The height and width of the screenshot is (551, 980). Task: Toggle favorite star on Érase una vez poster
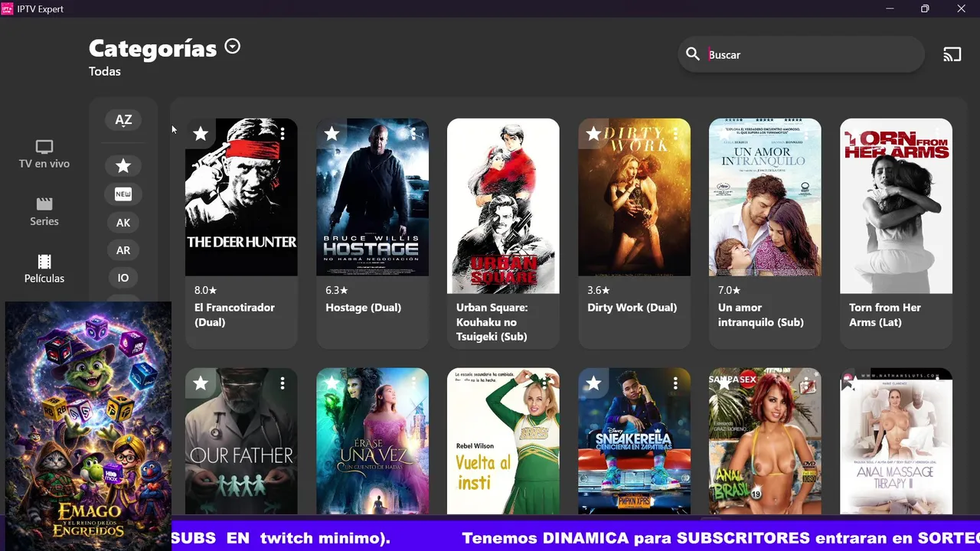[x=332, y=383]
